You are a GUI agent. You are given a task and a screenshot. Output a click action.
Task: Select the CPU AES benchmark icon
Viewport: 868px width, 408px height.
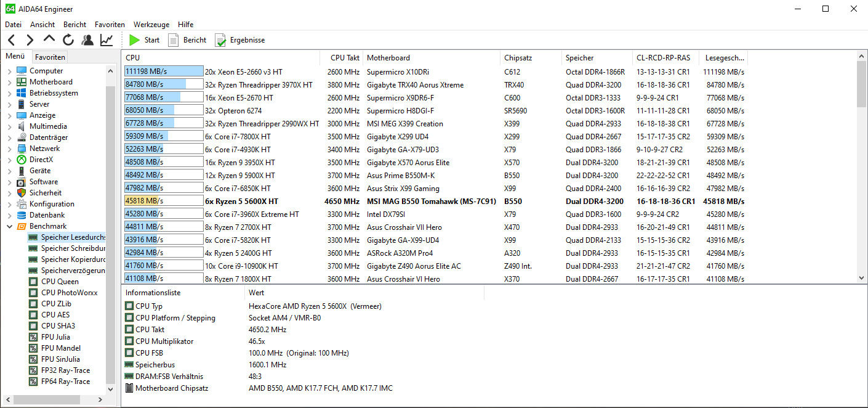(33, 315)
